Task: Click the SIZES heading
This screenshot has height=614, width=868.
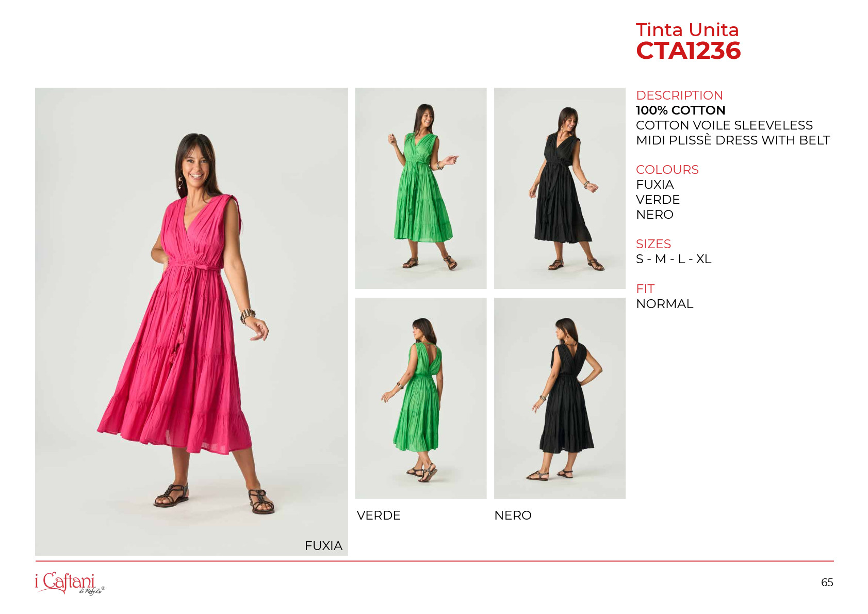Action: [x=653, y=244]
